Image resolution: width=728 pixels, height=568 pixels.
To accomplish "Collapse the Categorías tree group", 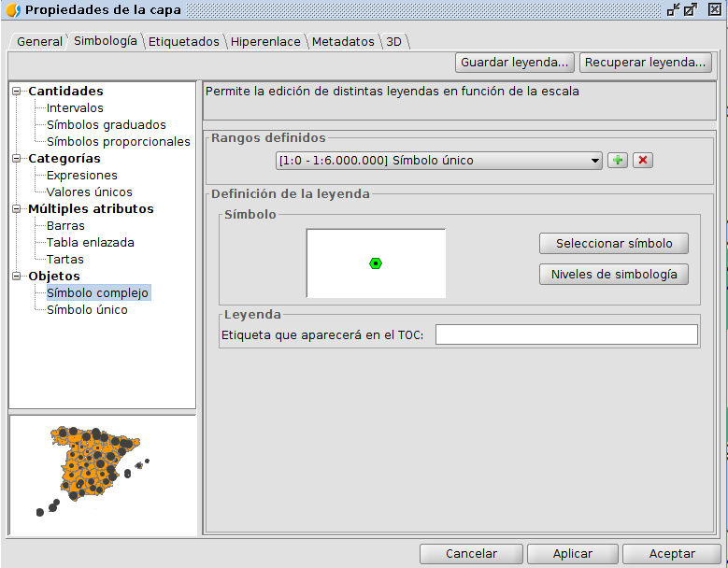I will [x=17, y=159].
